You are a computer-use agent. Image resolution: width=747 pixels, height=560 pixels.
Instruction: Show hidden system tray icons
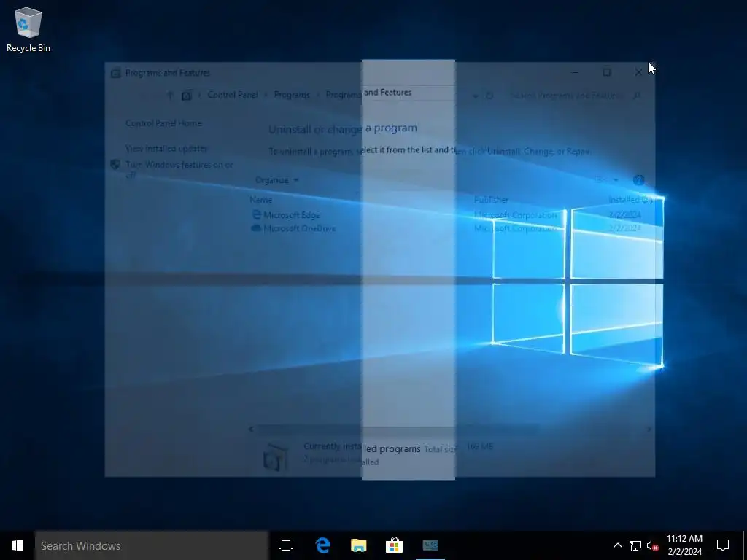pos(617,545)
